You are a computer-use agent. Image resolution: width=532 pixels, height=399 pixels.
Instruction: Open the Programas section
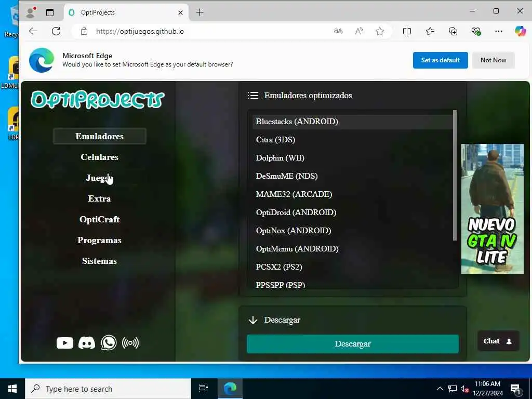[x=99, y=240]
